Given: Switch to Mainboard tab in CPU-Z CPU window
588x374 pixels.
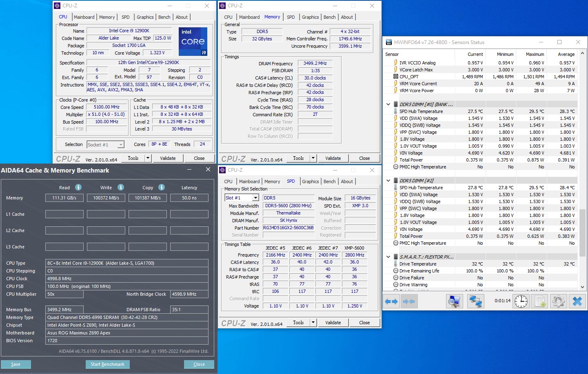Looking at the screenshot, I should [x=84, y=17].
